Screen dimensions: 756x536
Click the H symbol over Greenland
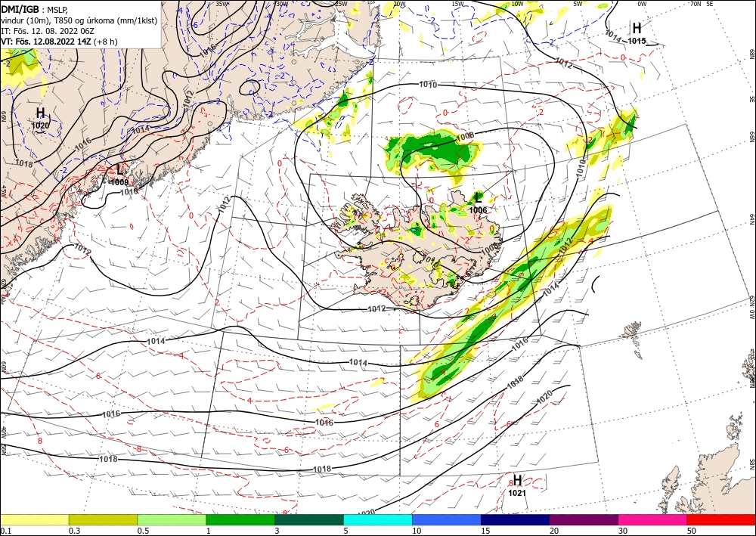pos(41,113)
